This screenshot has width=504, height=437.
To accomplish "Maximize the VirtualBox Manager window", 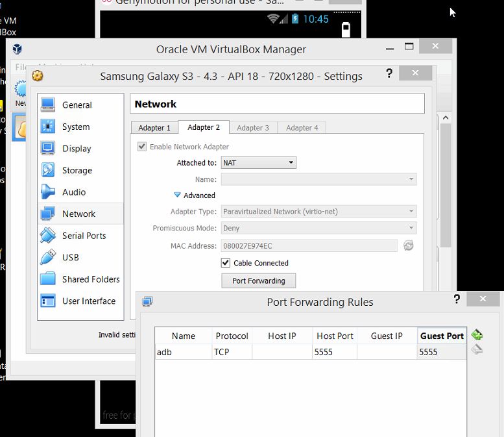I will [409, 47].
